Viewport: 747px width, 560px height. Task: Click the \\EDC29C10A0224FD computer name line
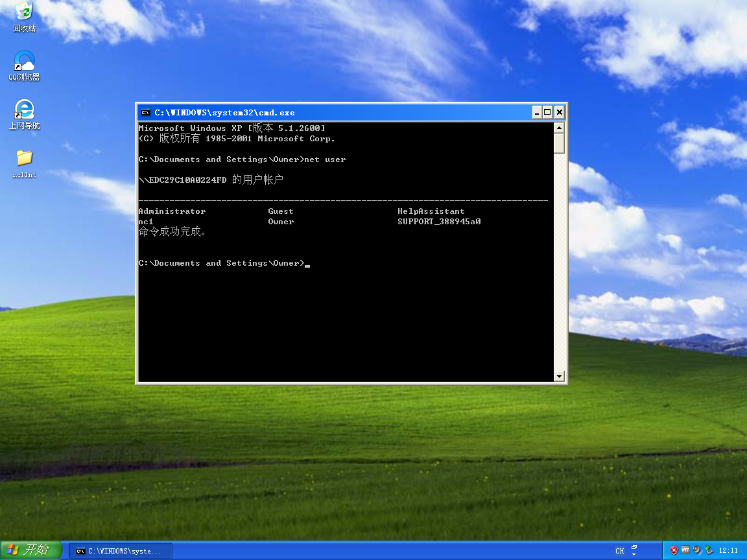pyautogui.click(x=211, y=180)
